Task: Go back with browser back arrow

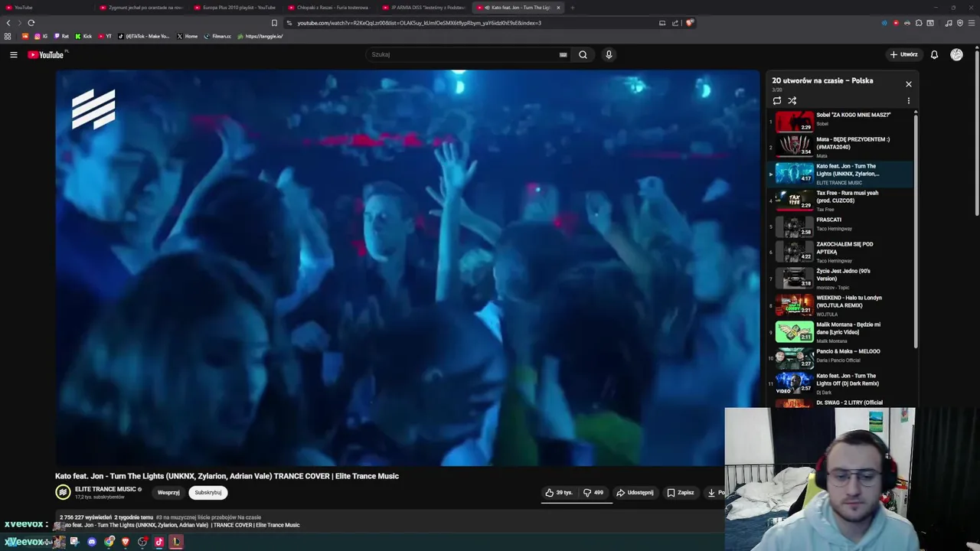Action: [x=8, y=23]
